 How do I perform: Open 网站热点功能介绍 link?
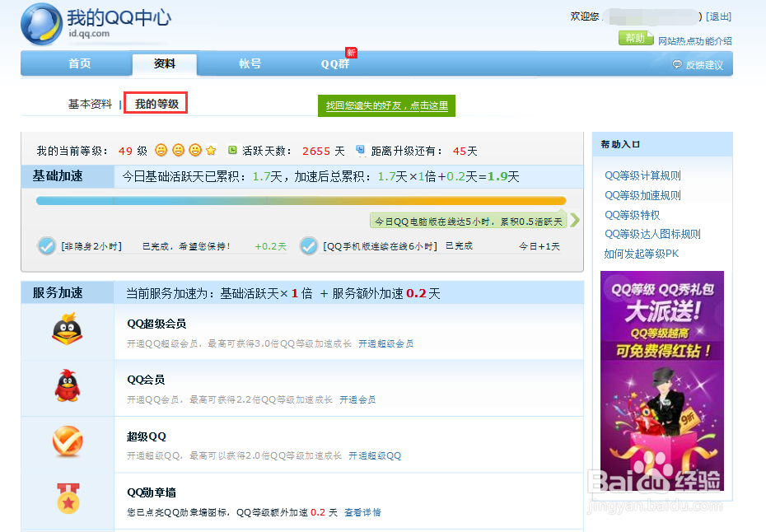pos(694,41)
